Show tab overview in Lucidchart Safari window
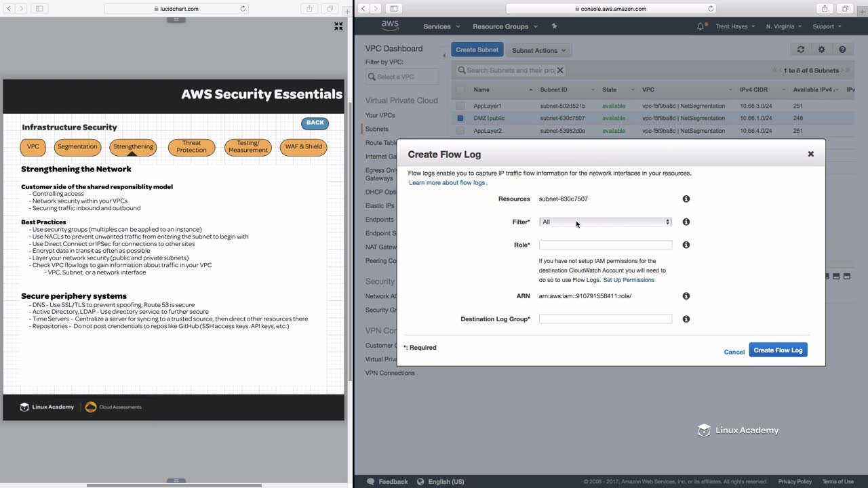The height and width of the screenshot is (488, 868). (x=330, y=9)
